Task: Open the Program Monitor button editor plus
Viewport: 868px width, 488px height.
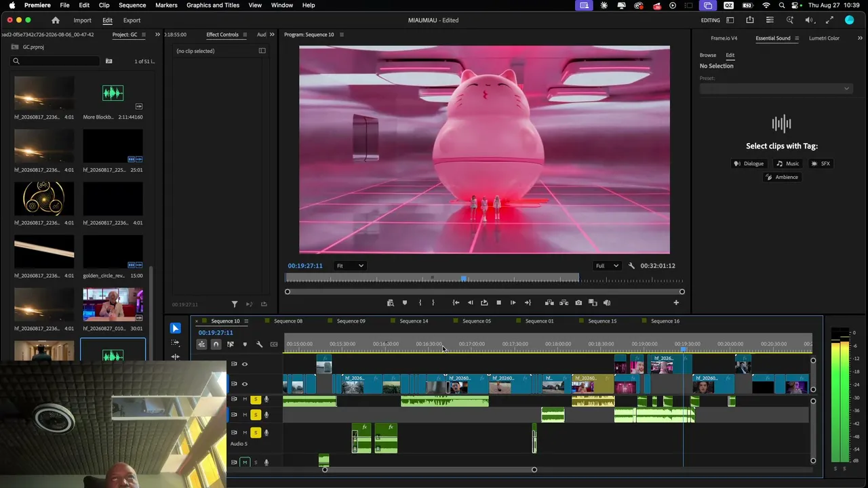Action: click(x=676, y=303)
